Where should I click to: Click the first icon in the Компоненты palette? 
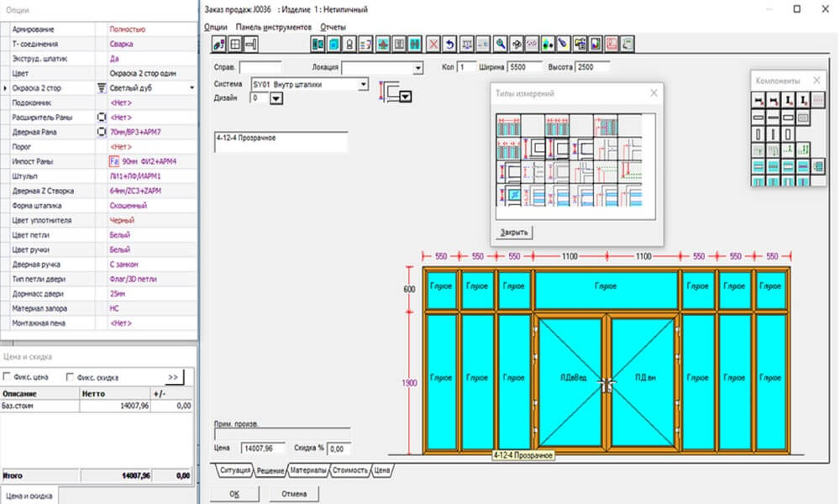pyautogui.click(x=759, y=101)
